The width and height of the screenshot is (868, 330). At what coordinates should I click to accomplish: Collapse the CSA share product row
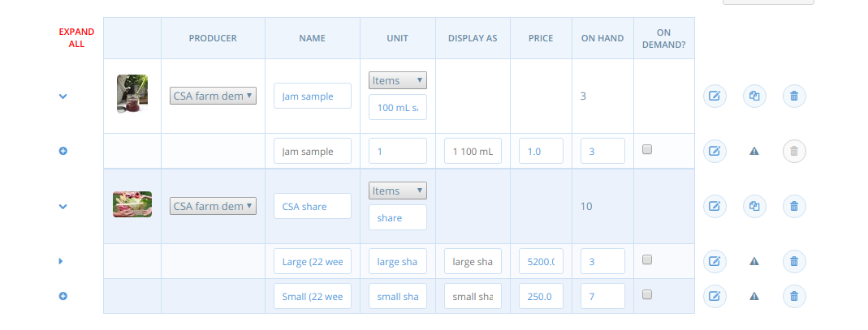click(63, 206)
